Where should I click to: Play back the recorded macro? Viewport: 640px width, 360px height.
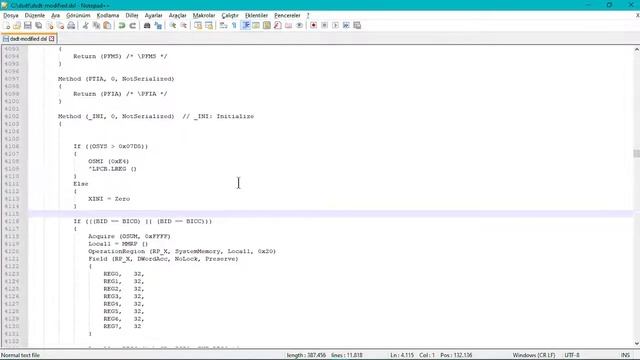point(335,25)
